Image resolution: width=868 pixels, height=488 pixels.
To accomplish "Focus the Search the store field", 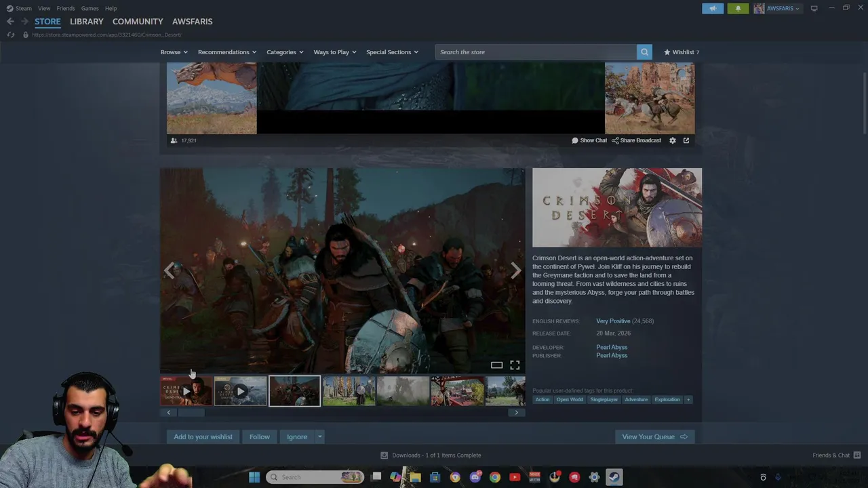I will [536, 52].
